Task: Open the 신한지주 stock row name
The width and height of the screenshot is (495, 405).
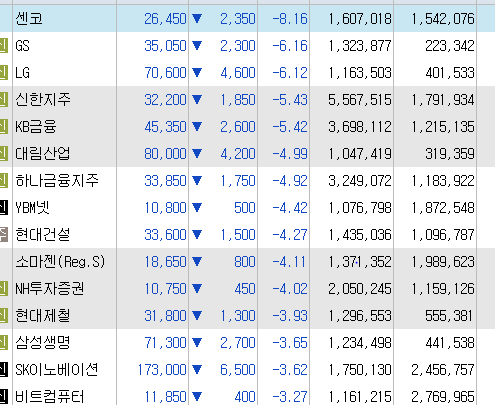Action: (x=43, y=100)
